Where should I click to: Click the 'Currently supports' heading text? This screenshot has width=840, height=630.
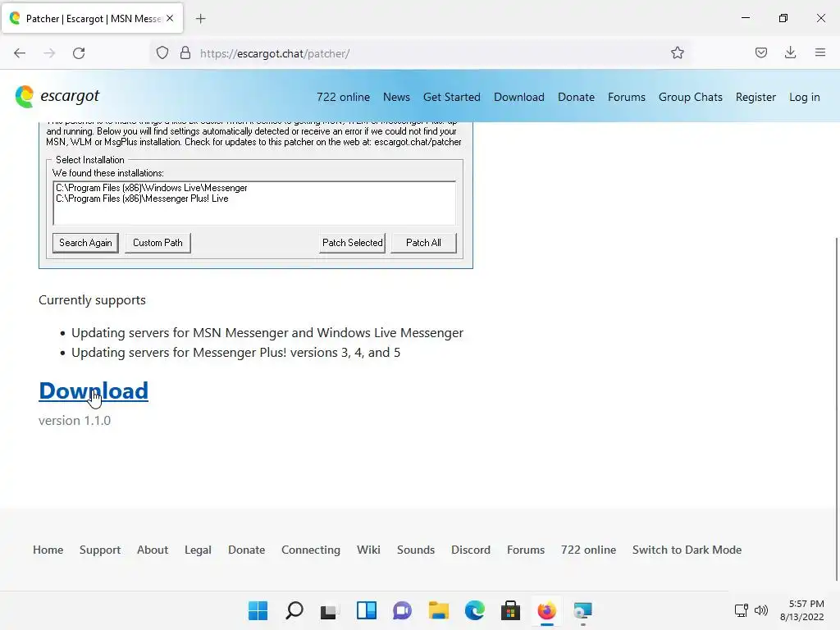(x=92, y=300)
